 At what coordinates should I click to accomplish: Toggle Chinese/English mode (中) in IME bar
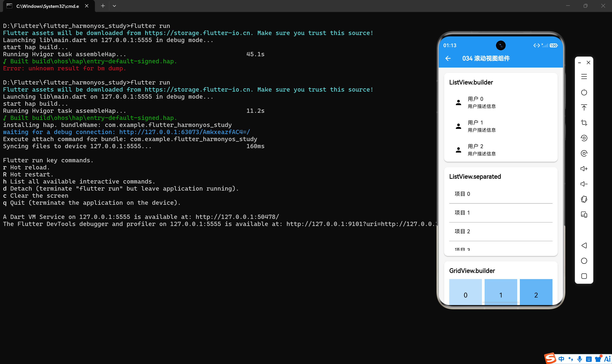[x=562, y=359]
